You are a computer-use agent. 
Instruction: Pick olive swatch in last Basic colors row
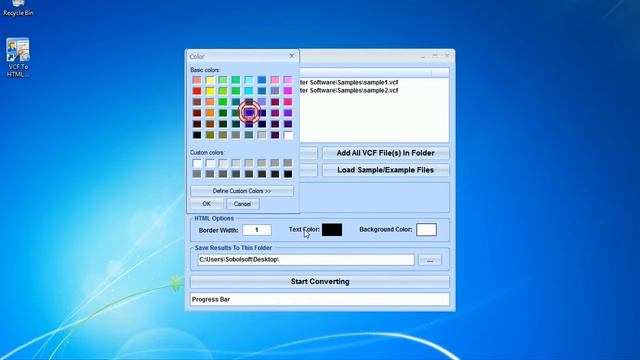[x=210, y=135]
